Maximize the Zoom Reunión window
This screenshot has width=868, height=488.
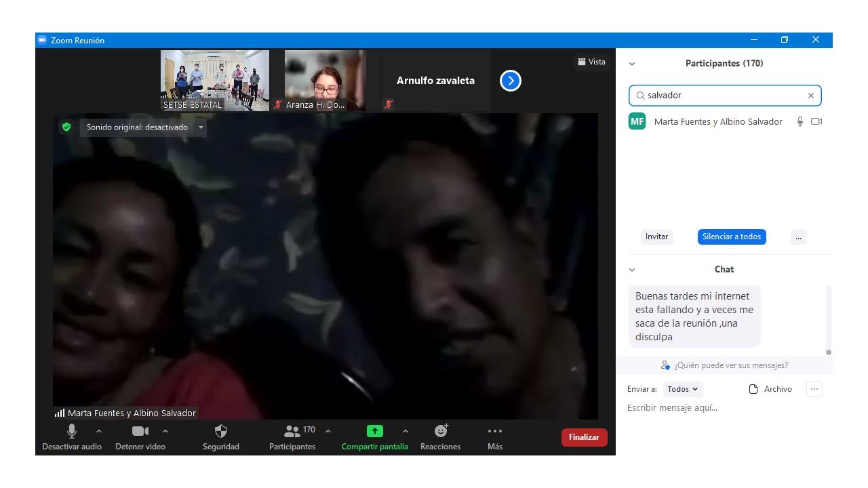[785, 40]
